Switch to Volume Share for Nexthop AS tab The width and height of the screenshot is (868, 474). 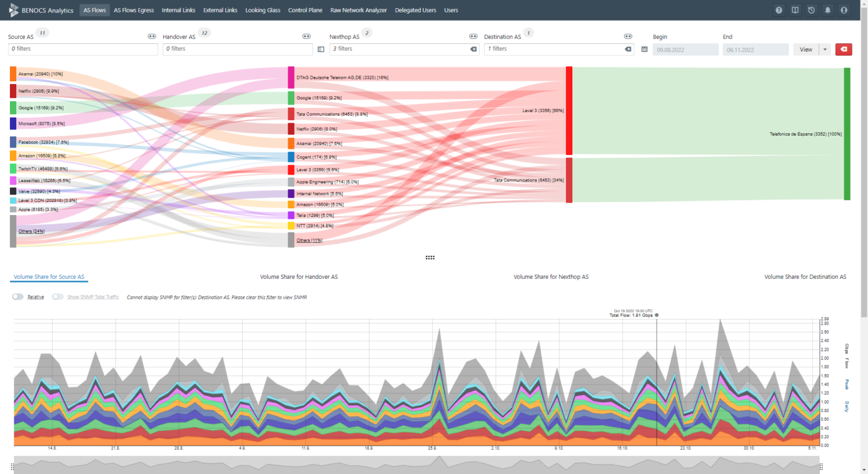(551, 277)
